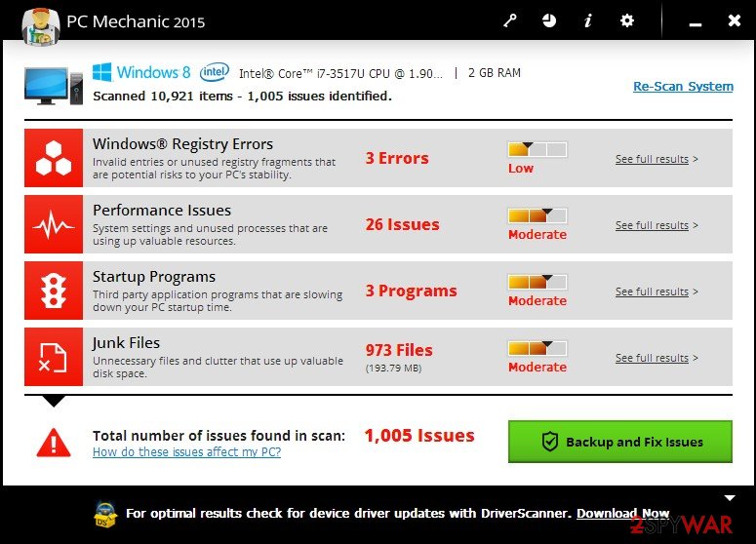Image resolution: width=756 pixels, height=544 pixels.
Task: Click the PC Mechanic mascot logo
Action: 41,27
